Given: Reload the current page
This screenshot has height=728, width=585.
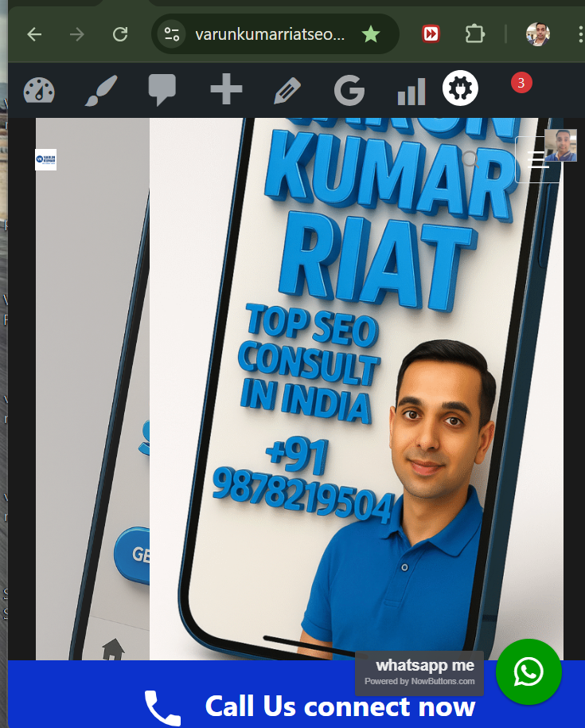Looking at the screenshot, I should click(x=120, y=34).
